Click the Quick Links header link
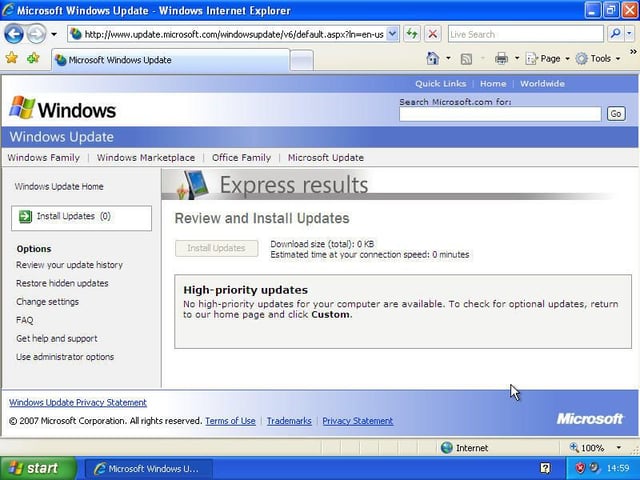The width and height of the screenshot is (640, 480). click(x=440, y=84)
